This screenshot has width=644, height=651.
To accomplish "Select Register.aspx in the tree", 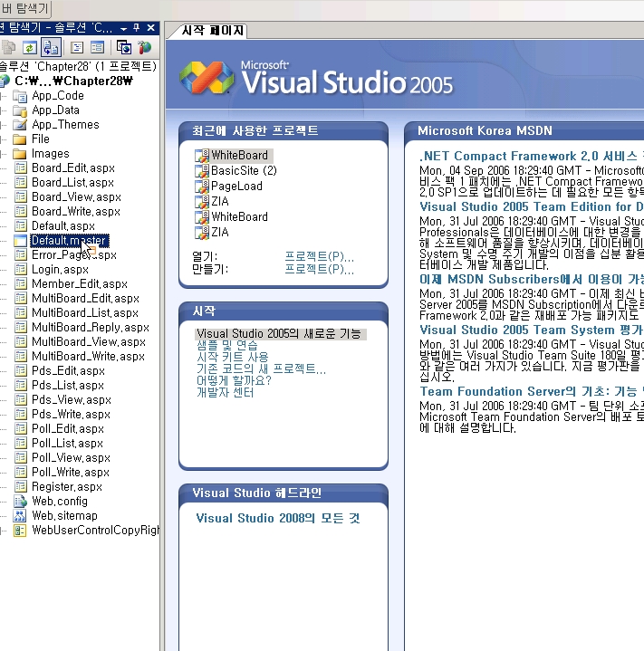I will (x=67, y=486).
